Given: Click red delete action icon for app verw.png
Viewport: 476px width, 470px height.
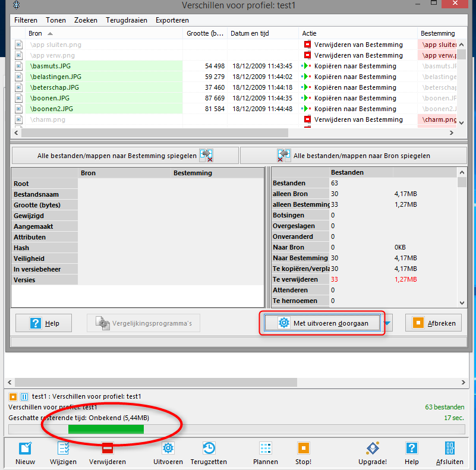Looking at the screenshot, I should [307, 55].
